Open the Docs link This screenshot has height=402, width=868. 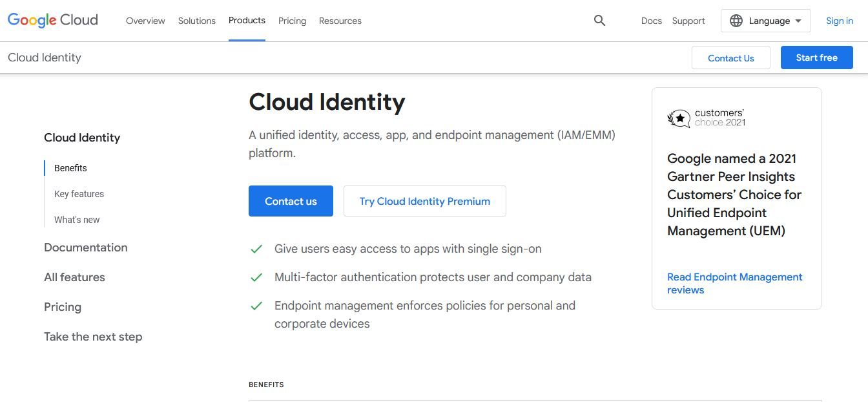652,21
